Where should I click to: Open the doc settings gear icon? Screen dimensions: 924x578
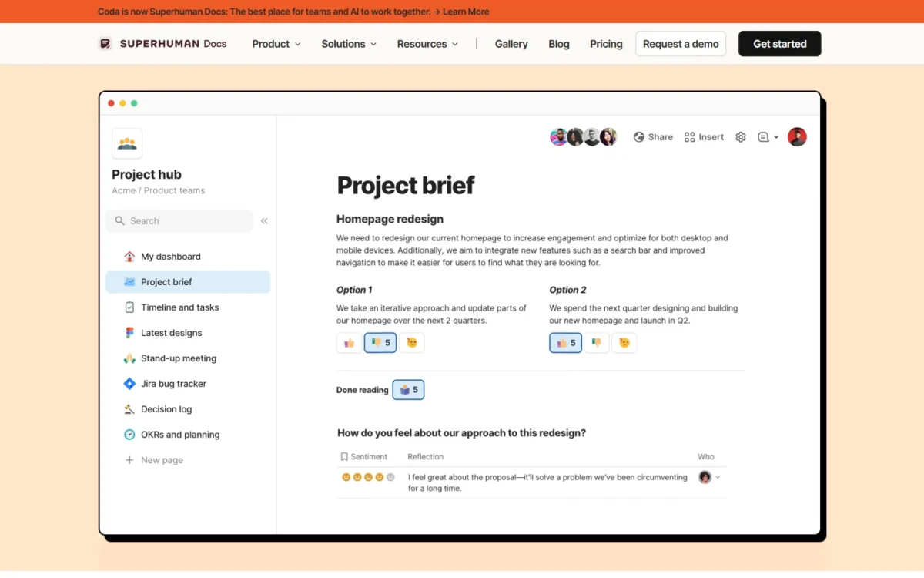click(741, 137)
